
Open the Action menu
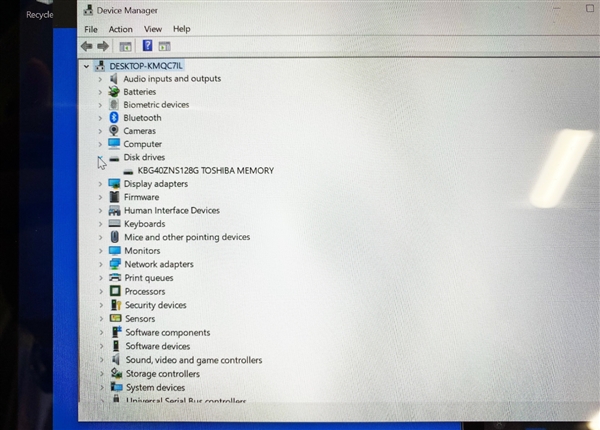(121, 29)
